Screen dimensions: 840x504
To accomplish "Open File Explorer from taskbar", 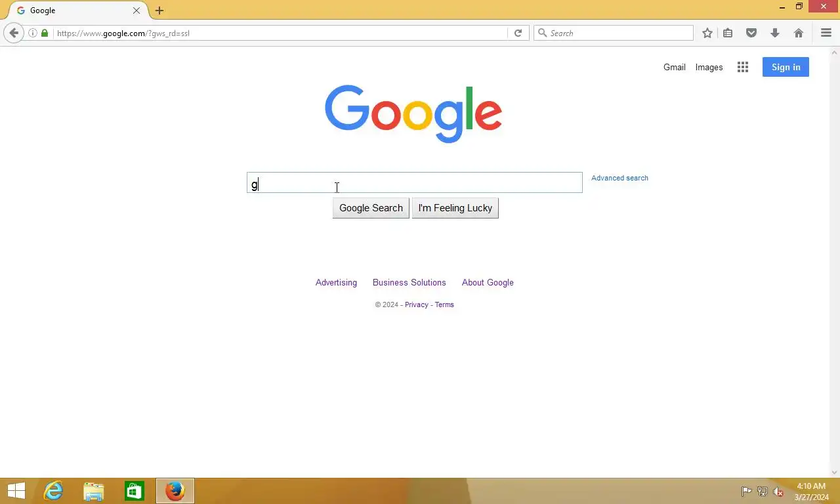I will point(94,491).
